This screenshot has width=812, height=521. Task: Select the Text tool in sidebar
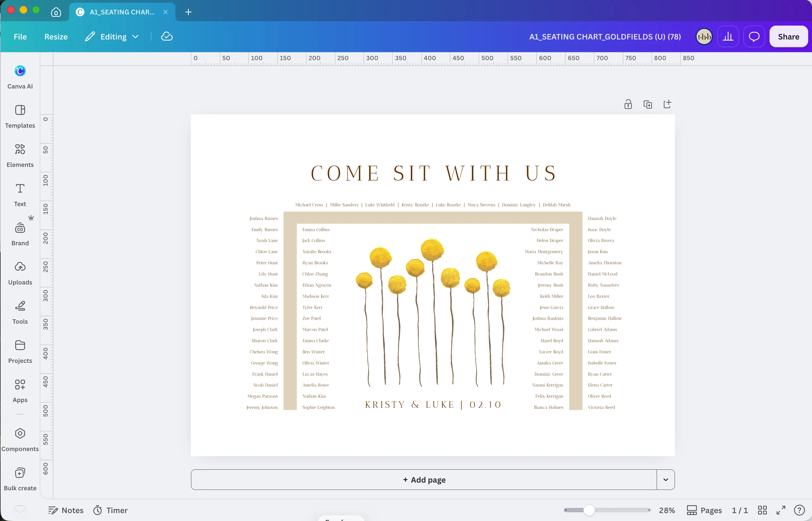(x=20, y=195)
